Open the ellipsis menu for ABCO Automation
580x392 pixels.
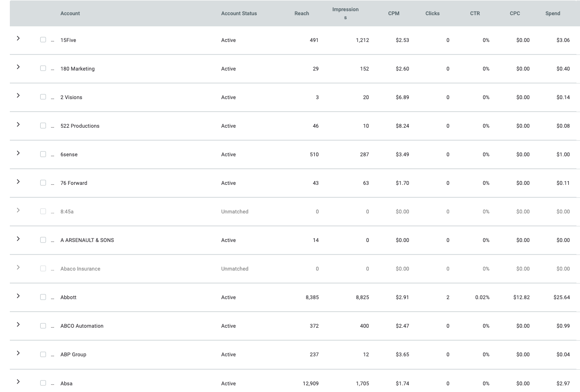(53, 326)
